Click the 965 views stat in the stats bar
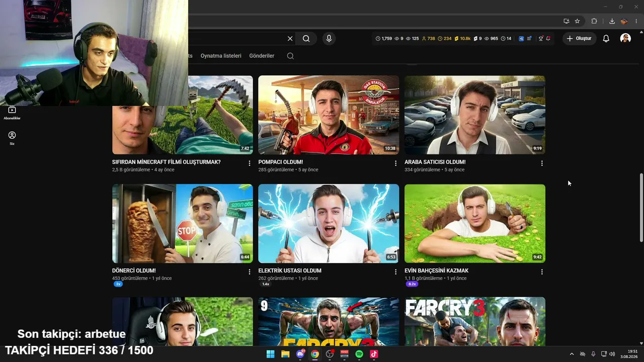This screenshot has height=362, width=644. [x=491, y=39]
